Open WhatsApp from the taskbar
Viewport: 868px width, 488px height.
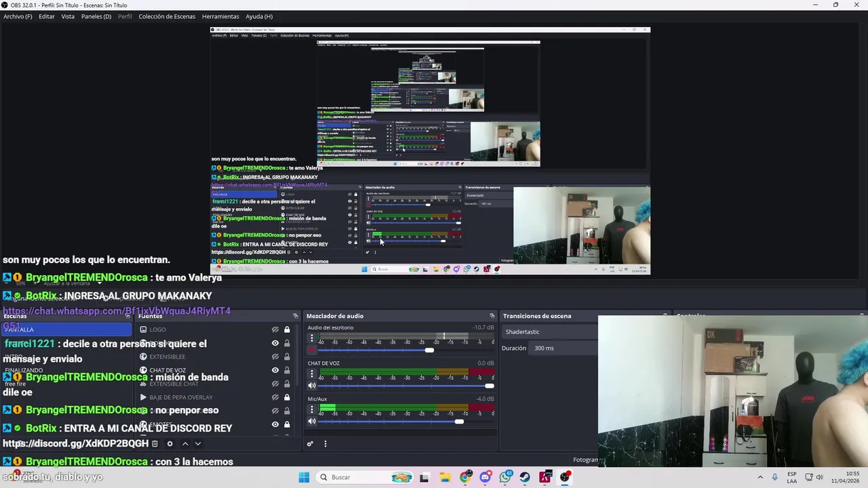pos(505,477)
